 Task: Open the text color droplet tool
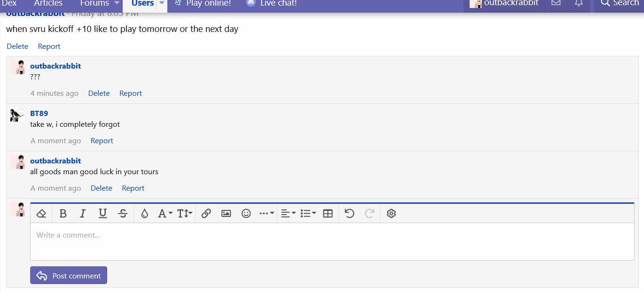point(144,214)
